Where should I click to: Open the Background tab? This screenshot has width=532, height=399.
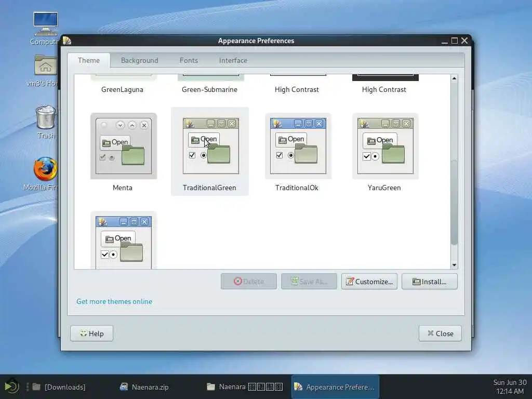[139, 60]
